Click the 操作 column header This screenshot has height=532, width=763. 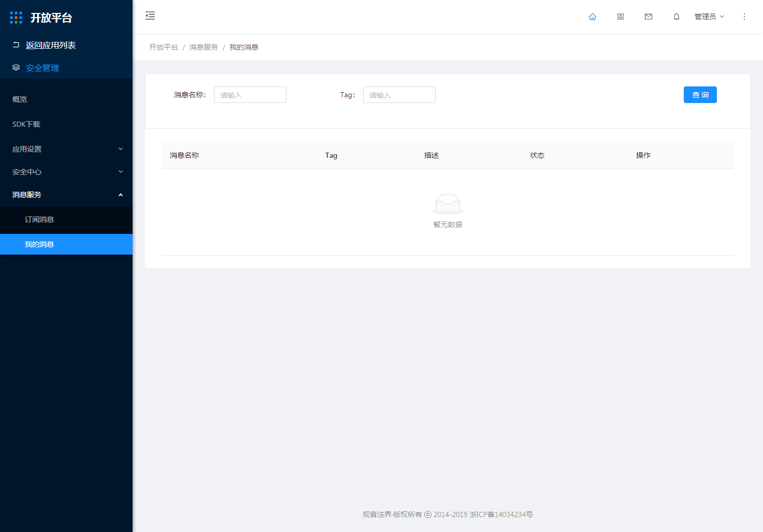643,155
